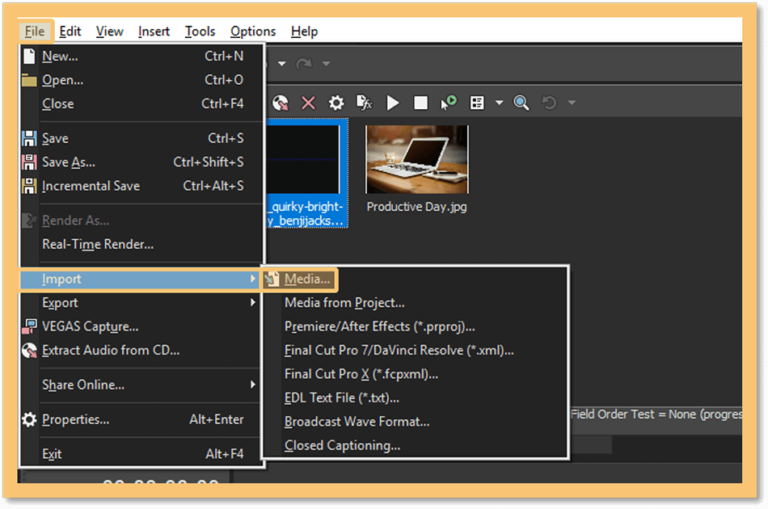This screenshot has height=509, width=768.
Task: Open the dropdown arrow left of redo
Action: pyautogui.click(x=282, y=64)
